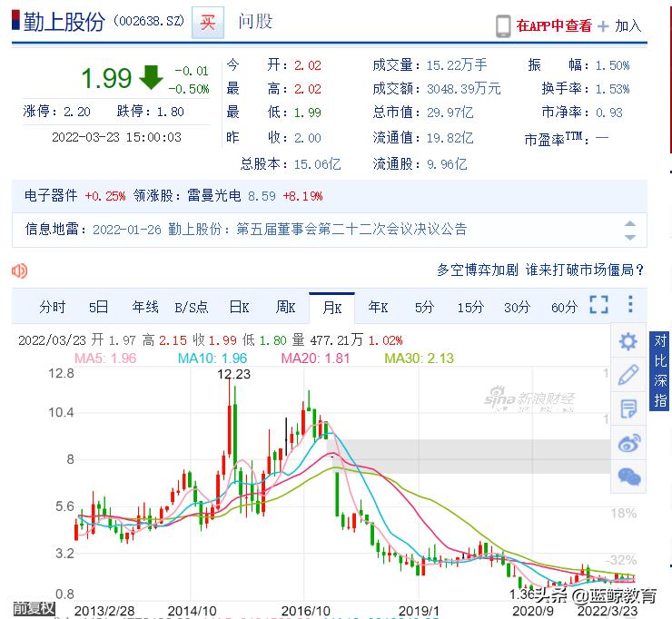Switch to the B/S点 tab
This screenshot has width=672, height=619.
click(191, 307)
